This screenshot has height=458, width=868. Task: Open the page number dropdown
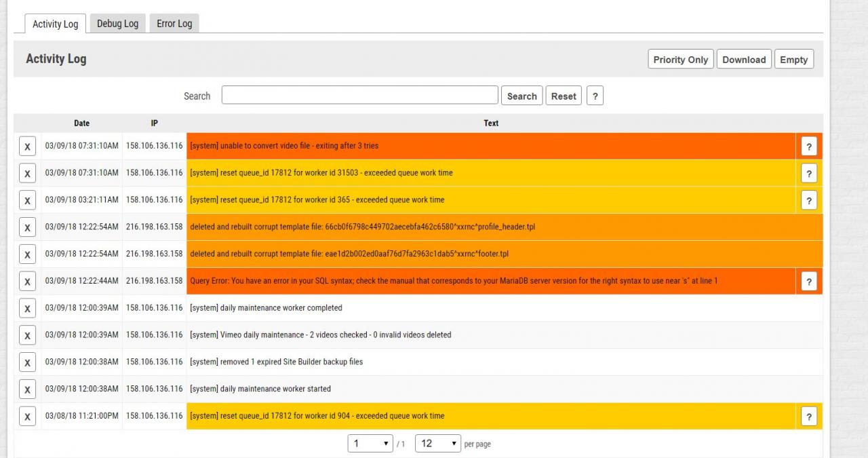(371, 444)
